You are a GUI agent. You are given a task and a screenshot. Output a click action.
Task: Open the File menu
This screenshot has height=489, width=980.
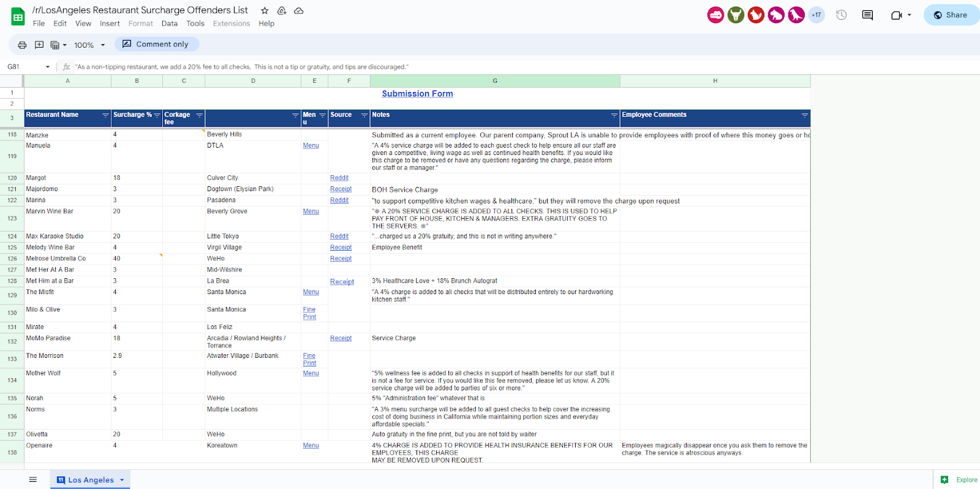click(x=39, y=24)
